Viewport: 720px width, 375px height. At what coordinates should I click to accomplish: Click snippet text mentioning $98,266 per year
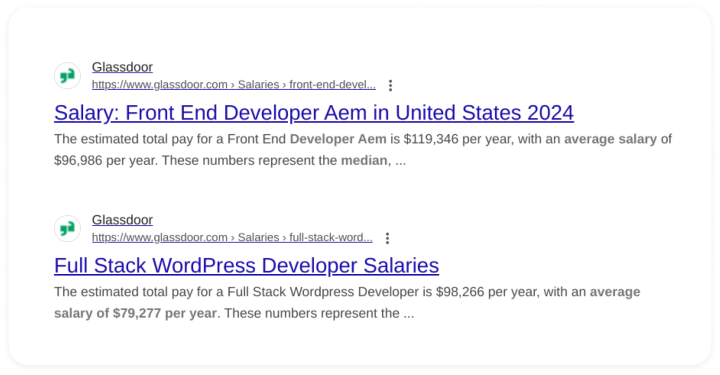click(487, 292)
